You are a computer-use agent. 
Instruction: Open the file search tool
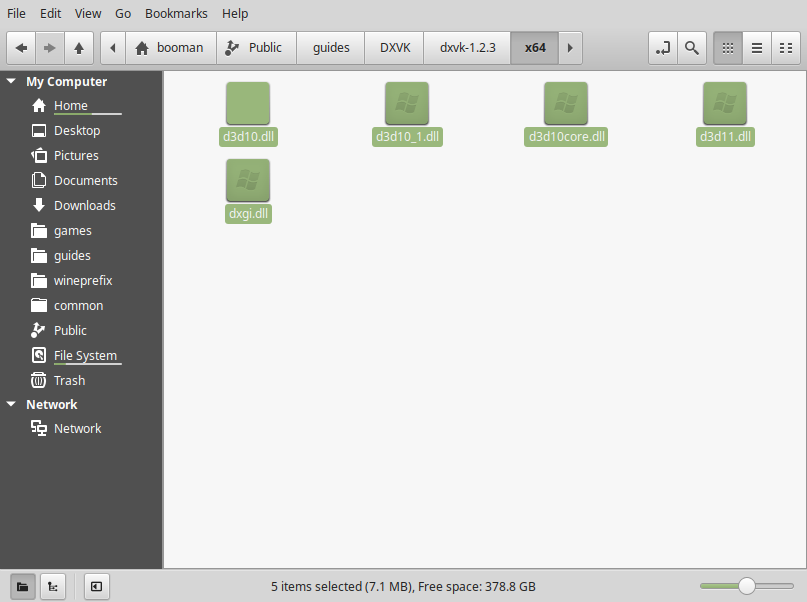[x=692, y=48]
